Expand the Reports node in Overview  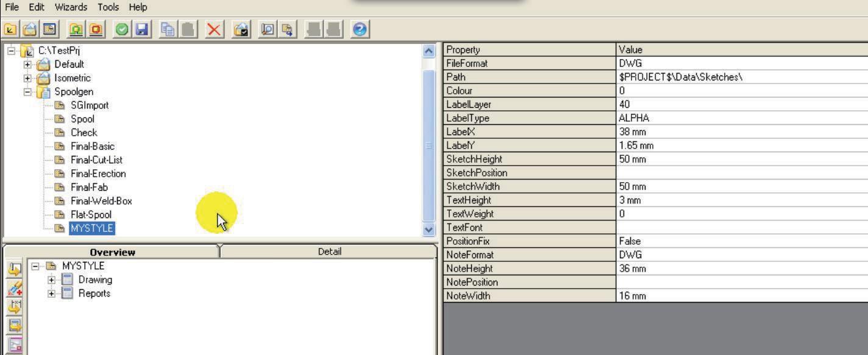[52, 293]
